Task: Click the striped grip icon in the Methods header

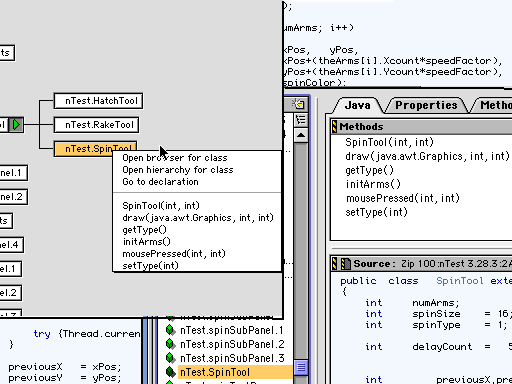Action: (x=334, y=127)
